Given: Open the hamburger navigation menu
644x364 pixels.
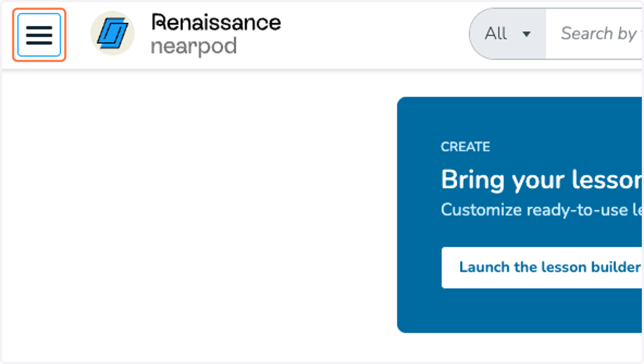Looking at the screenshot, I should point(39,35).
